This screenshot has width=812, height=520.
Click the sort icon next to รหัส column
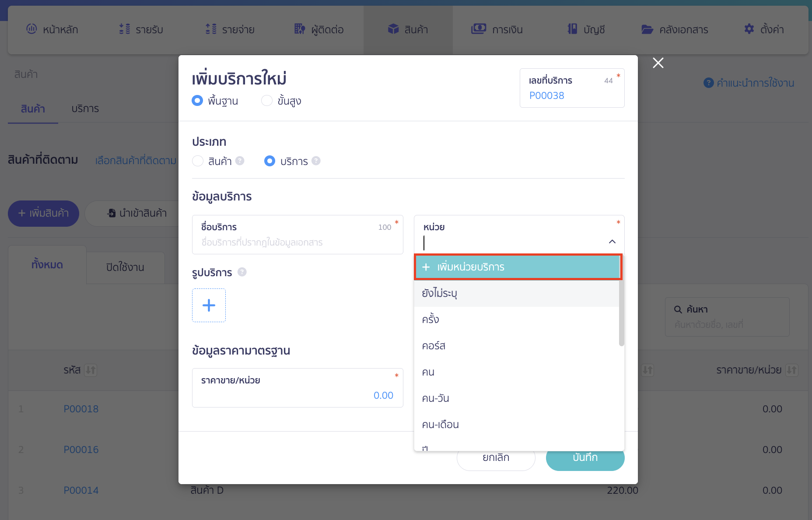tap(91, 370)
